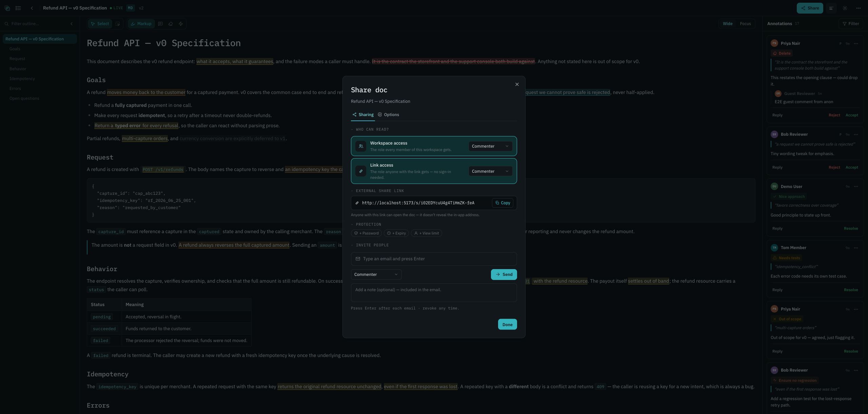Click Priya Nair's avatar on Delete card
This screenshot has height=414, width=868.
774,43
